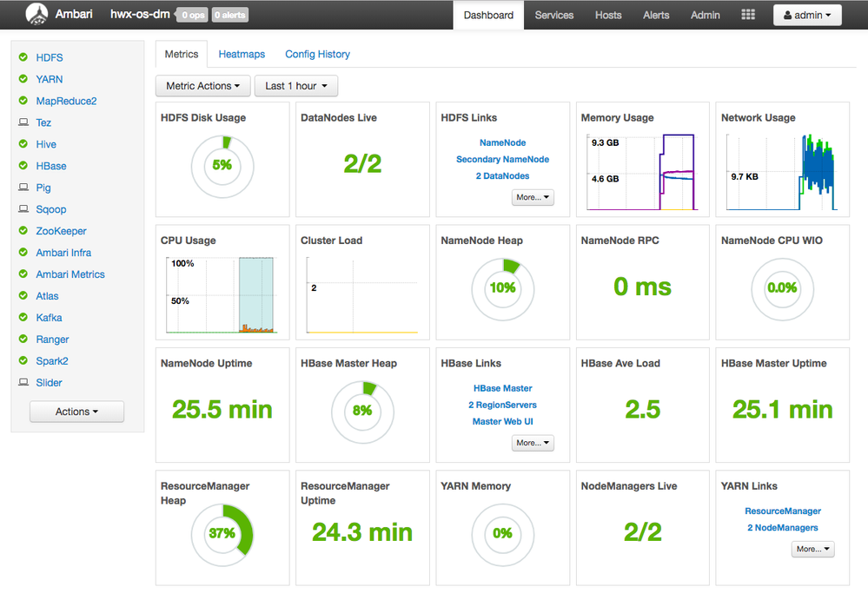Viewport: 868px width, 600px height.
Task: Expand the Metric Actions dropdown
Action: [x=202, y=86]
